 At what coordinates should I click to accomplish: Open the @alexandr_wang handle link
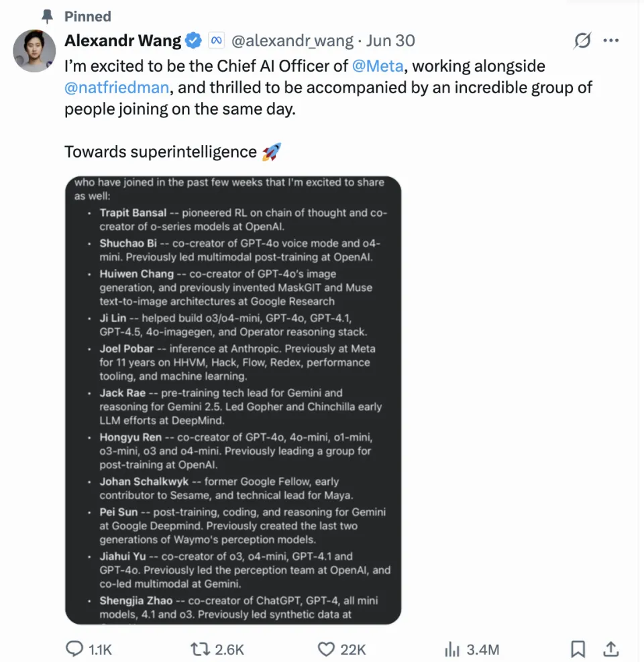pyautogui.click(x=292, y=41)
